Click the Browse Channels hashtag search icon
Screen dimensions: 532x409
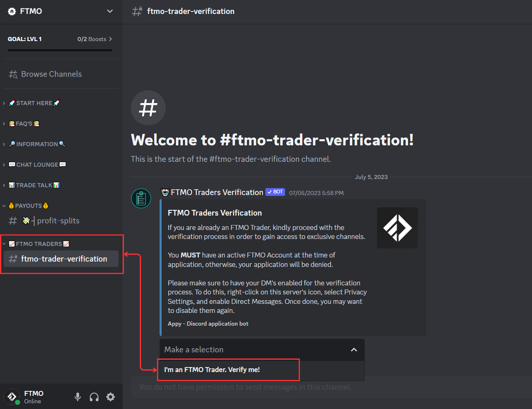(x=13, y=74)
